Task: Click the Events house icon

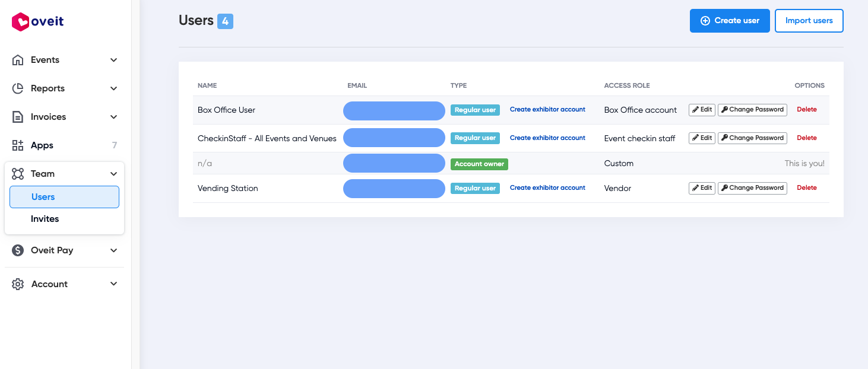Action: click(18, 60)
